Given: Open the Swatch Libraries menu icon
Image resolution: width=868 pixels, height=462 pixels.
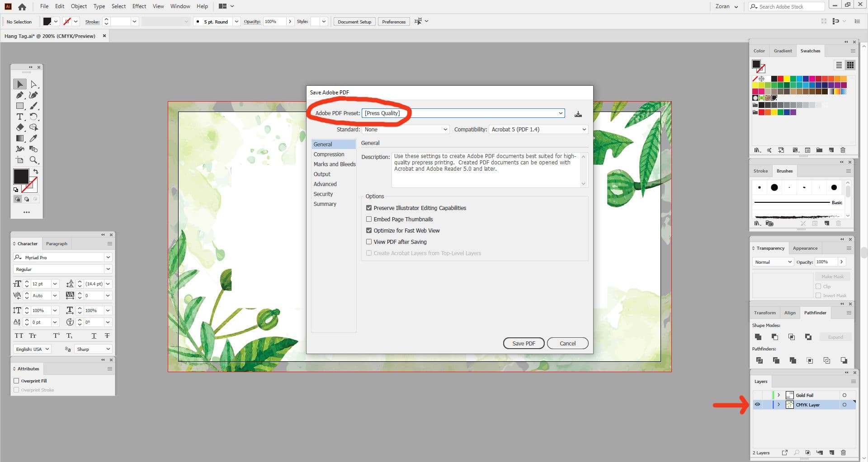Looking at the screenshot, I should coord(757,150).
